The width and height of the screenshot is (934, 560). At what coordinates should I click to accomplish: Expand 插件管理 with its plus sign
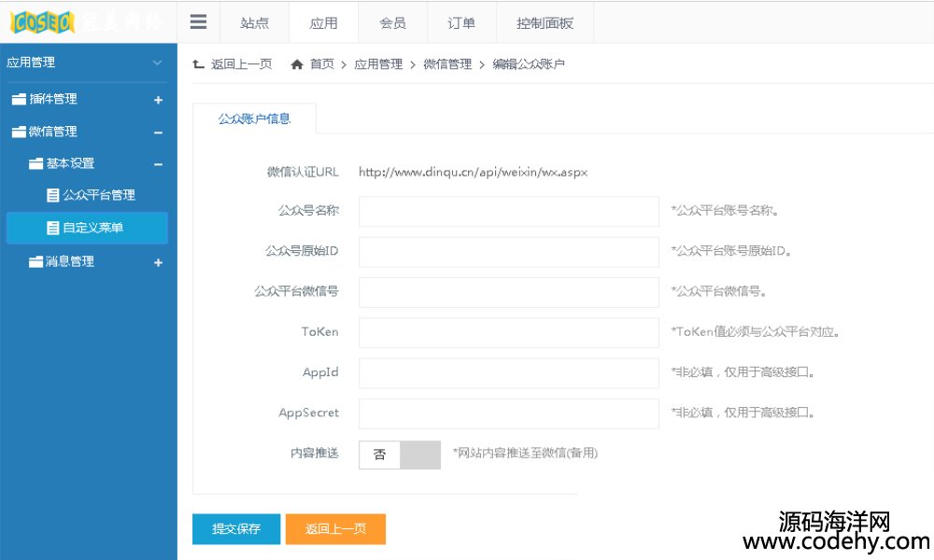click(x=158, y=100)
